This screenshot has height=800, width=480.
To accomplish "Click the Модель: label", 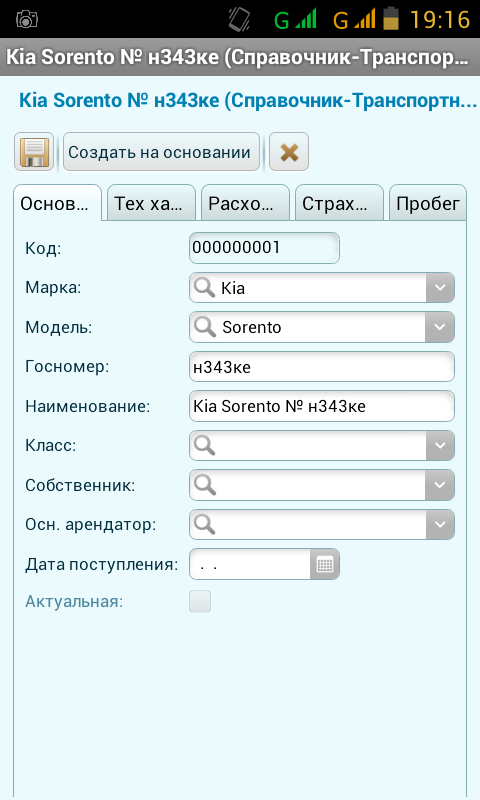I will click(x=59, y=327).
